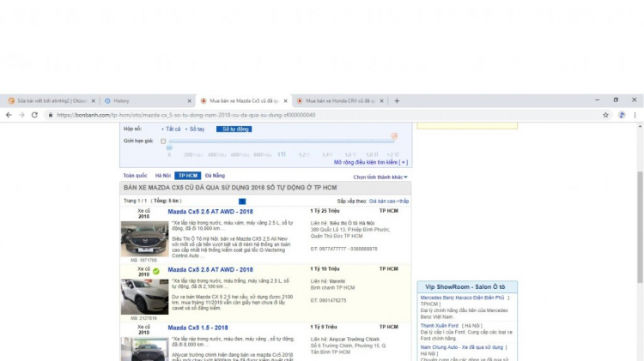The width and height of the screenshot is (644, 361).
Task: Click the 1Tỉ mark on price slider
Action: pos(282,154)
